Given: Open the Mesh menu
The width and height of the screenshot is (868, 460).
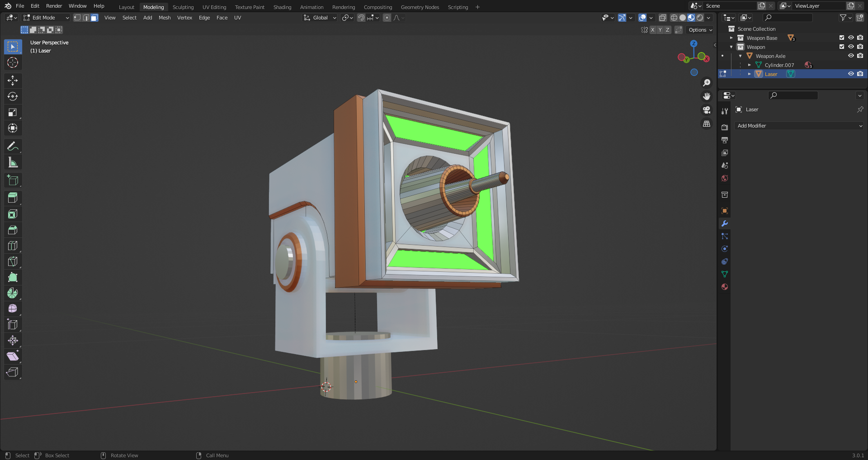Looking at the screenshot, I should click(x=165, y=18).
